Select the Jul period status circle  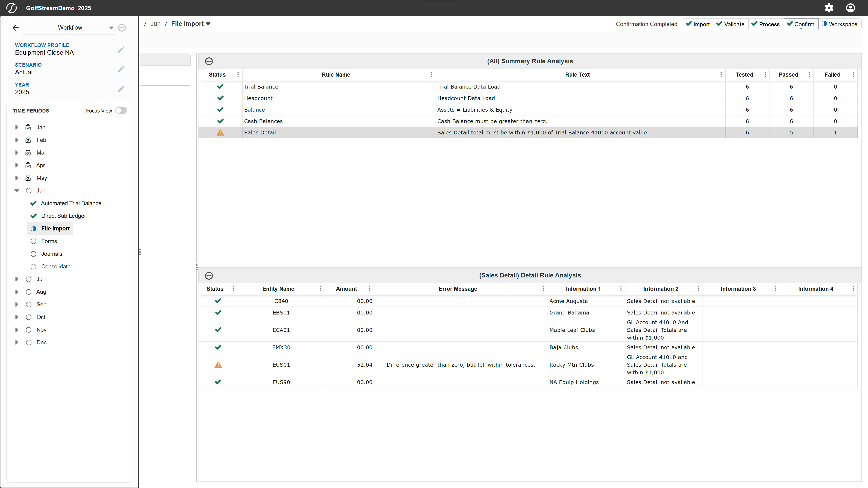[x=29, y=279]
